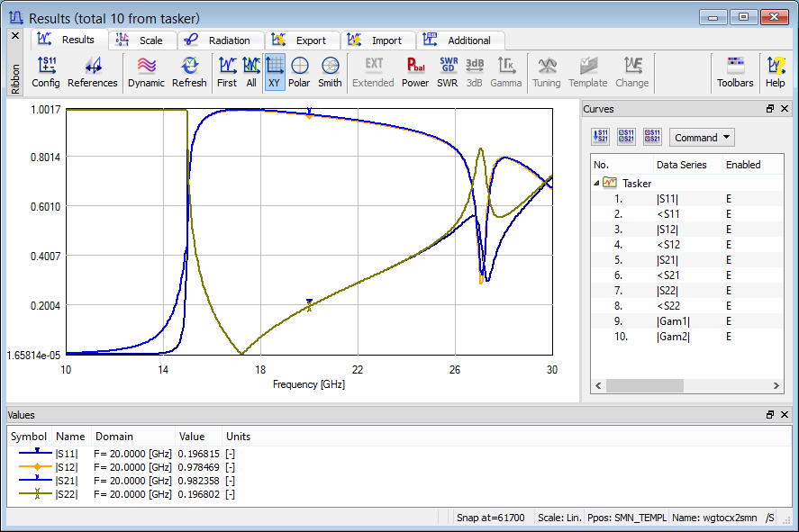
Task: Collapse the Tasker tree node
Action: tap(596, 183)
